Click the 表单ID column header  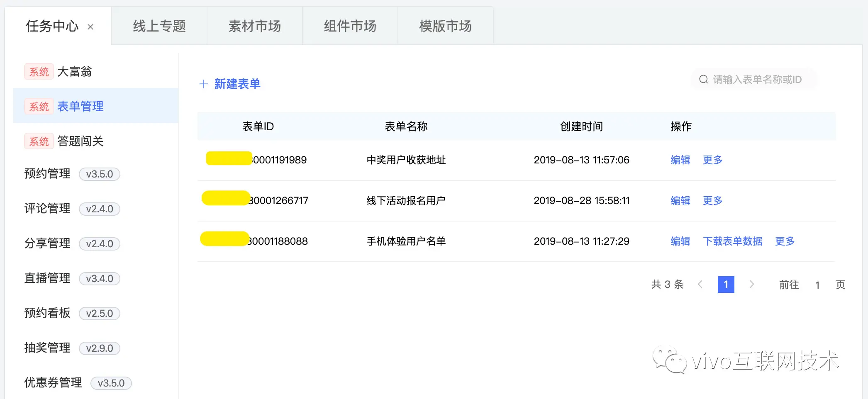point(258,127)
